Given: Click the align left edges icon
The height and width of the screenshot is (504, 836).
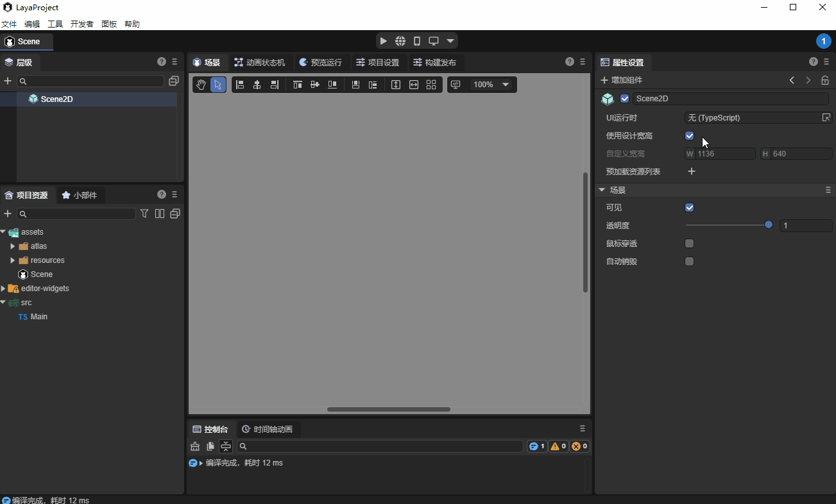Looking at the screenshot, I should click(x=241, y=85).
